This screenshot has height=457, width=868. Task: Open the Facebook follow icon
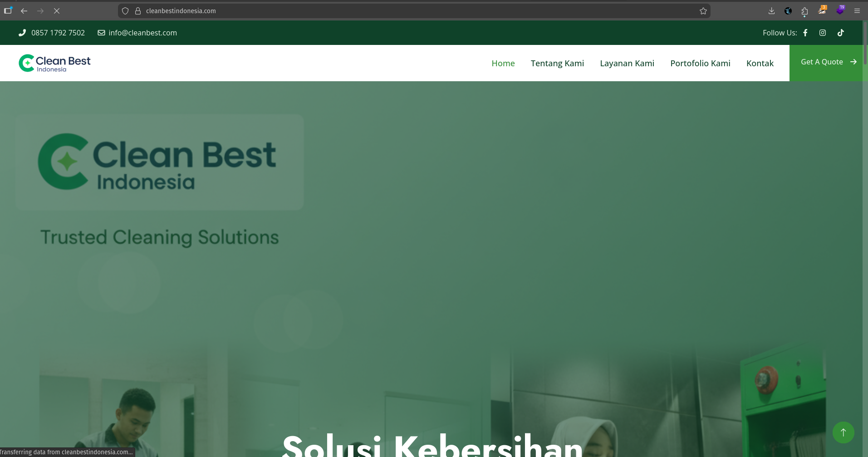[x=805, y=33]
